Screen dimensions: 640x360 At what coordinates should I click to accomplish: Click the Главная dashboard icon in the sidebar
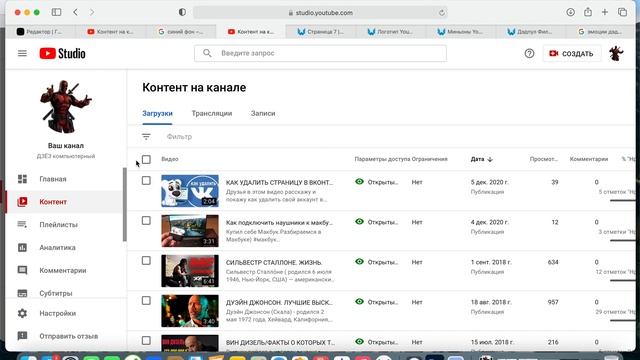coord(22,179)
